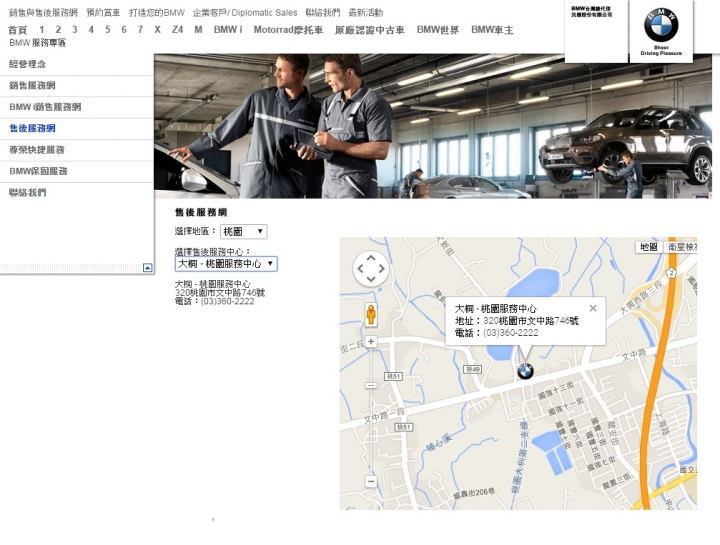
Task: Click the BMW marker pin on the map
Action: click(525, 371)
